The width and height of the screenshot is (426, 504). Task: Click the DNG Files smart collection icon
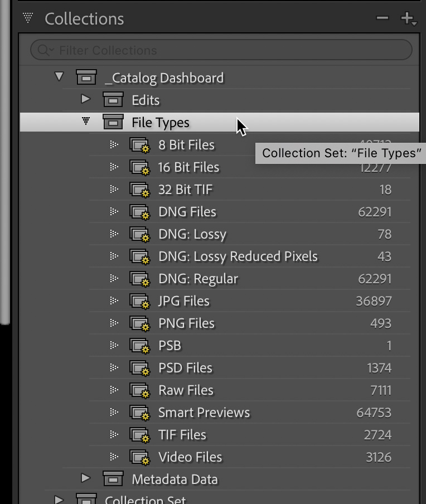pyautogui.click(x=139, y=212)
